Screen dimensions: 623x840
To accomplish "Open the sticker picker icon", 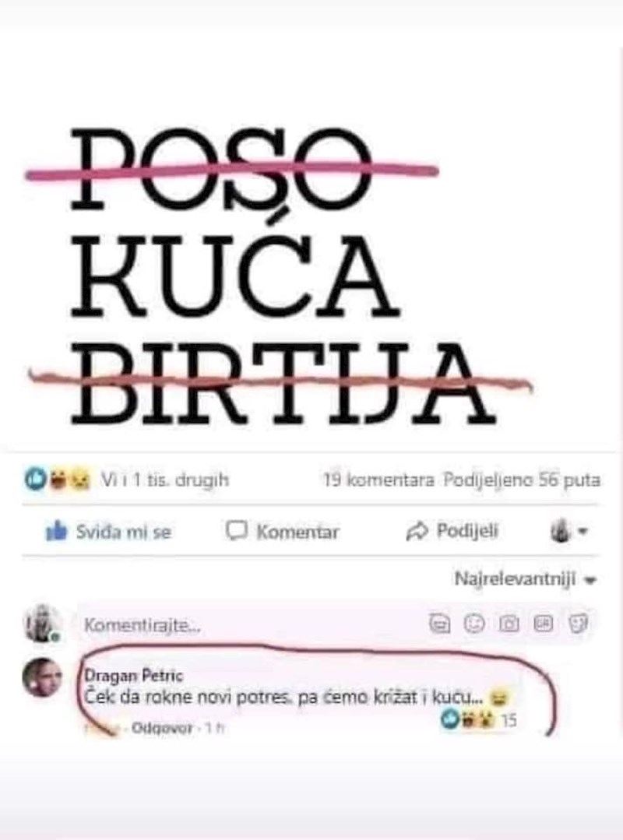I will tap(578, 624).
